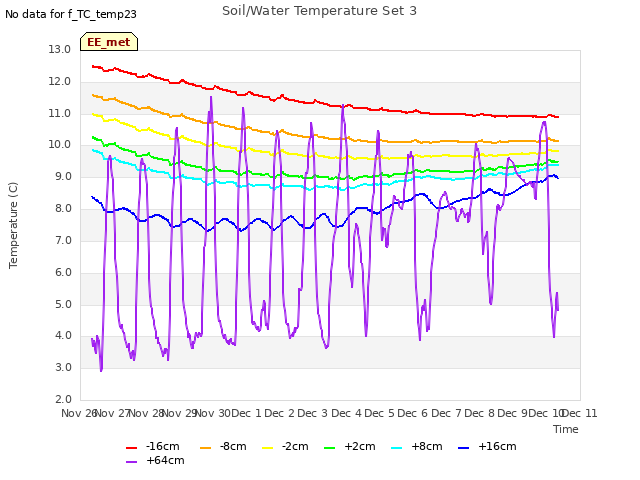
Task: Click the yellow -2cm legend color swatch
Action: tap(267, 448)
